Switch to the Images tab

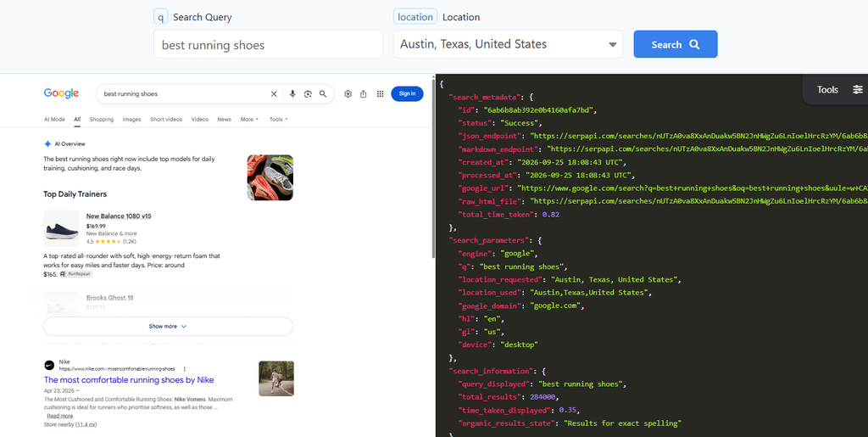131,119
